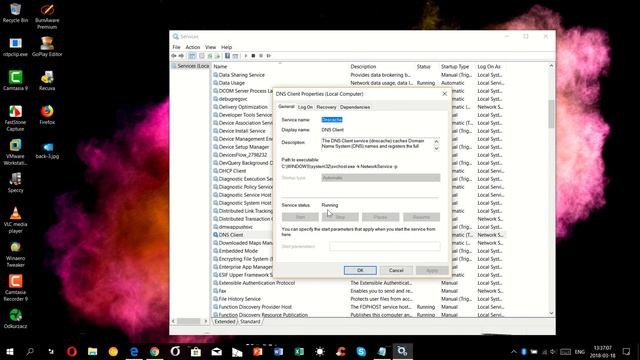Image resolution: width=640 pixels, height=360 pixels.
Task: Select the Firefox desktop icon
Action: (x=47, y=115)
